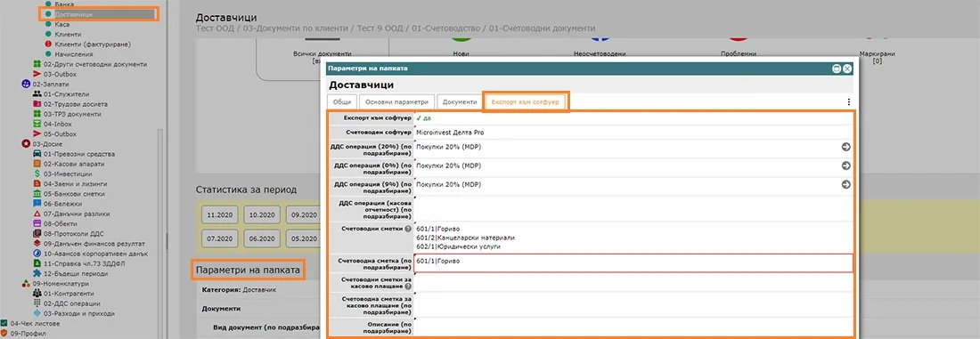Open 04-Чек листове checklist section

click(35, 323)
